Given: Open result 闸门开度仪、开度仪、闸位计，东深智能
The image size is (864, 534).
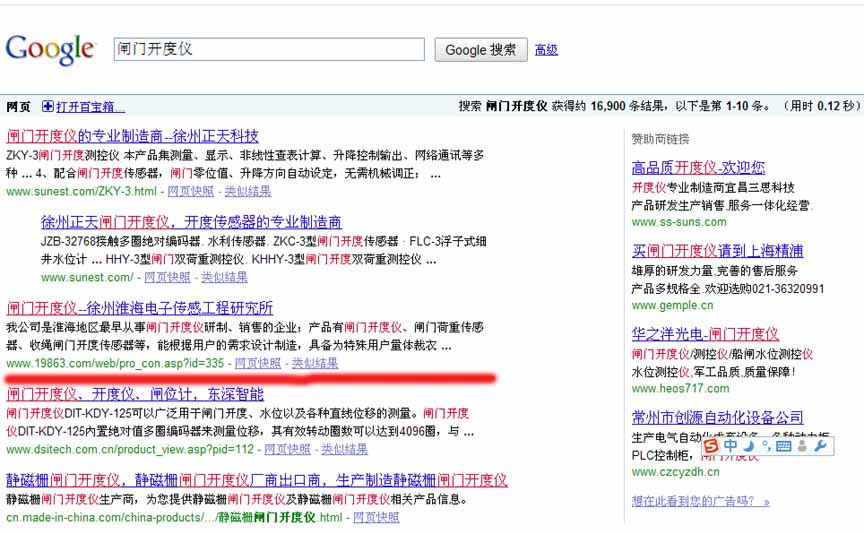Looking at the screenshot, I should 135,394.
